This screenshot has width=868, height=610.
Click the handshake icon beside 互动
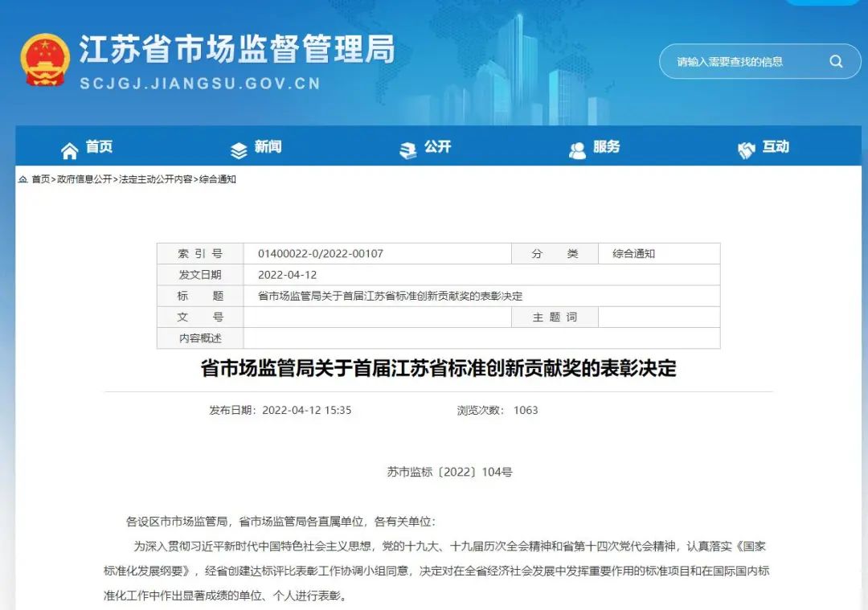[x=747, y=149]
